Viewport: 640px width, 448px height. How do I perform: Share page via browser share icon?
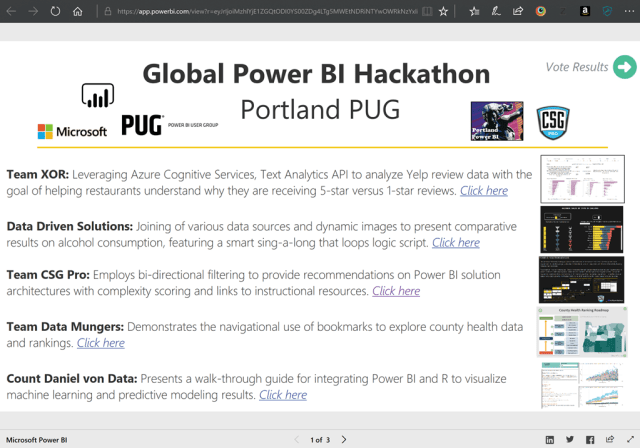[518, 11]
